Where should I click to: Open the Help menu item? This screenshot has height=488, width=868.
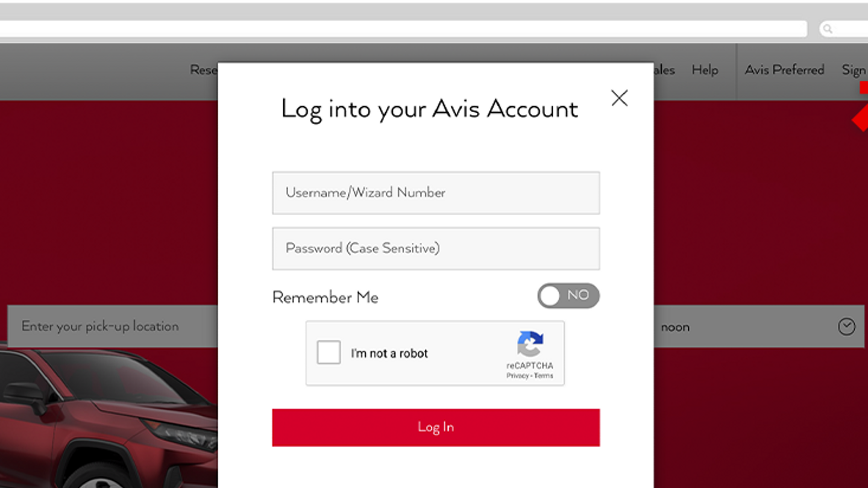click(705, 70)
